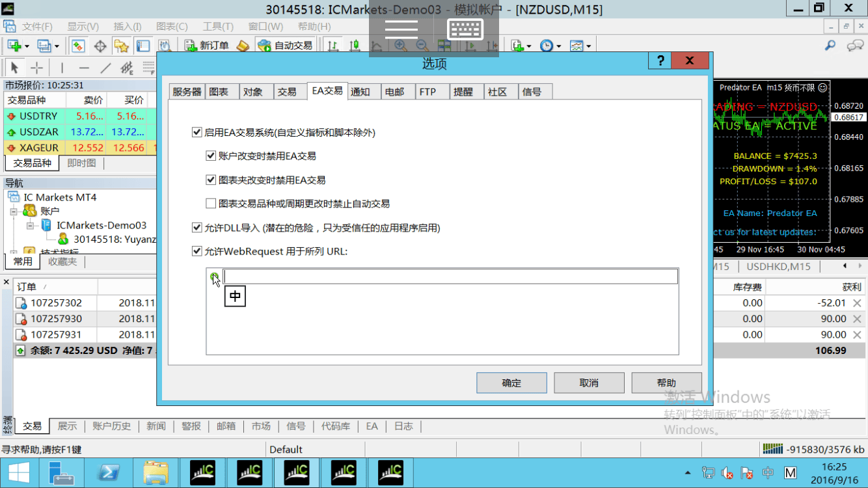Select the candlestick chart icon in toolbar
Image resolution: width=868 pixels, height=488 pixels.
point(355,46)
